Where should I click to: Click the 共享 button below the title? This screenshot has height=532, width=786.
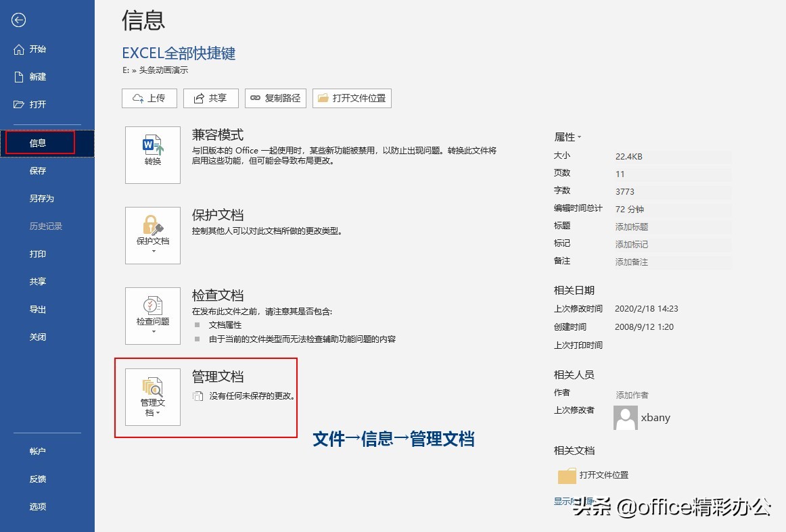(x=210, y=98)
